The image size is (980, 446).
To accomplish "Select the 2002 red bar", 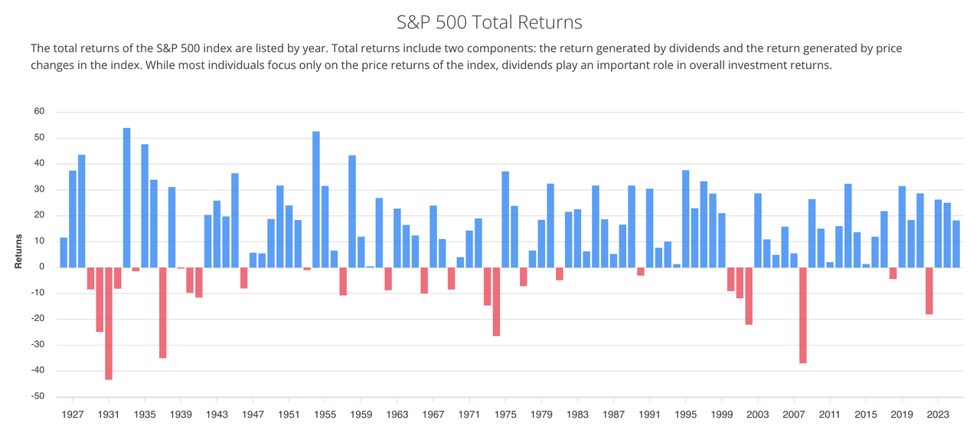I will click(749, 296).
